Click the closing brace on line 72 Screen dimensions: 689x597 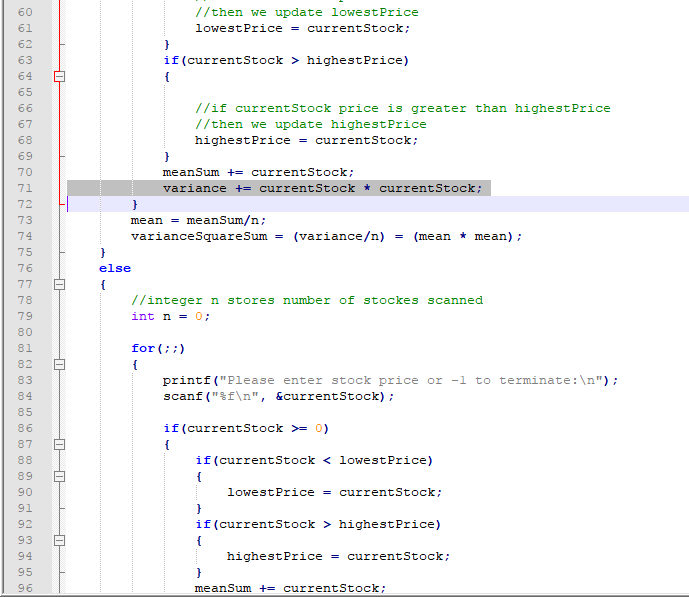[x=135, y=205]
